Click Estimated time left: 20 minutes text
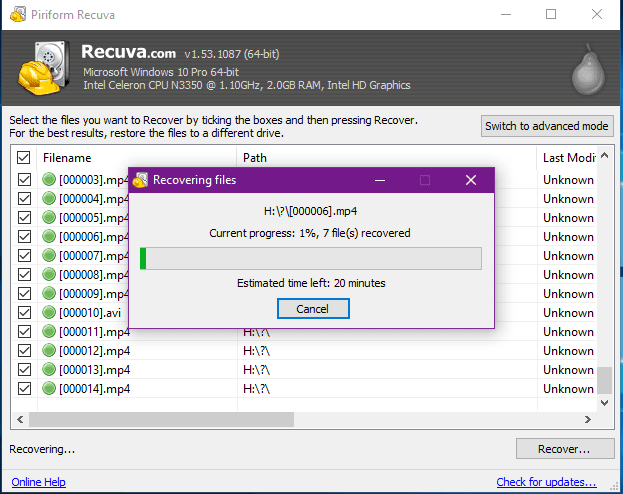The width and height of the screenshot is (623, 494). 311,283
